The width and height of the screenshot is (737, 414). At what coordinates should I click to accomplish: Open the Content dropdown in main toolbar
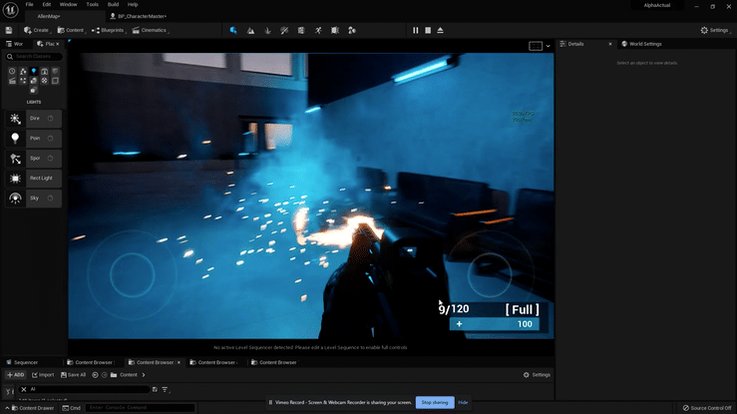71,30
